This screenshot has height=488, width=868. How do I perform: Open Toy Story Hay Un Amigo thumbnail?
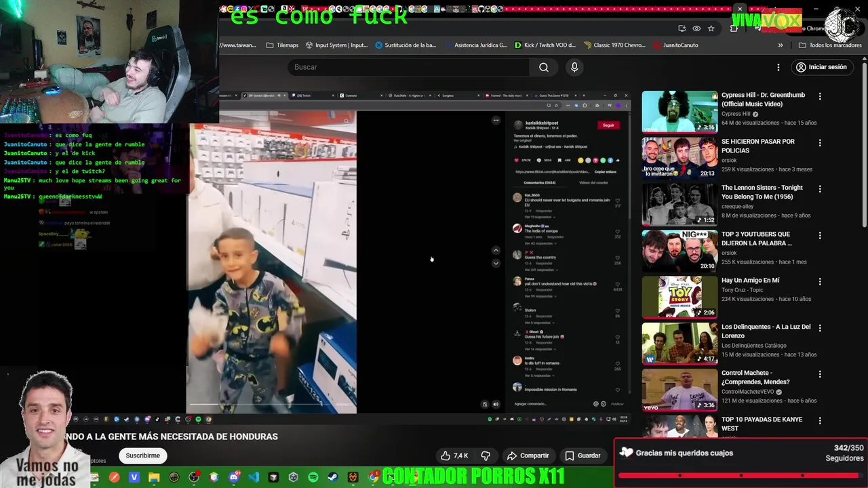coord(679,297)
